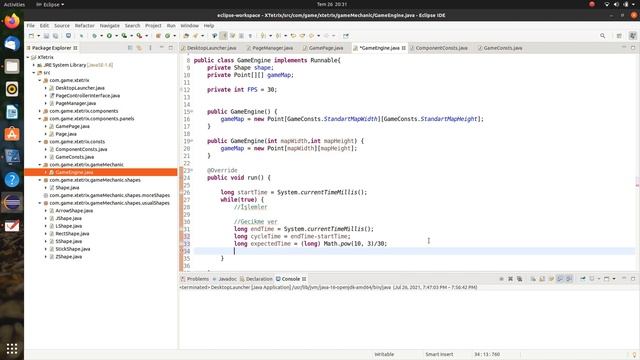640x360 pixels.
Task: Toggle Link with Editor in Package Explorer
Action: [139, 48]
